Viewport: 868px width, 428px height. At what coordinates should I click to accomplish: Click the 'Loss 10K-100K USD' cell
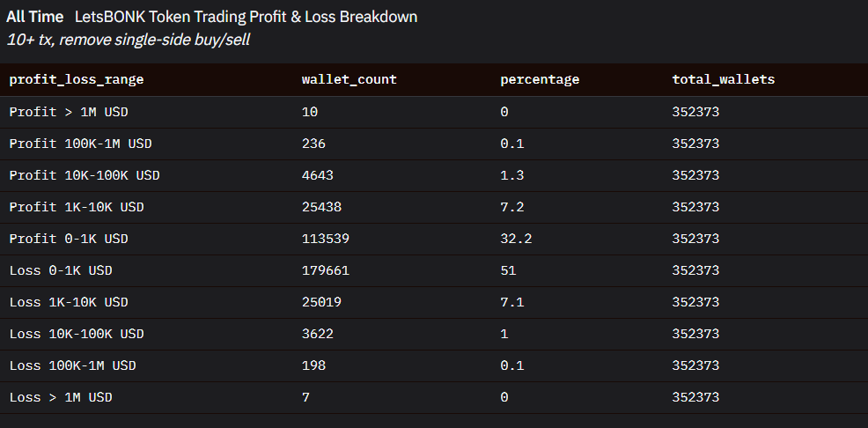click(x=77, y=334)
